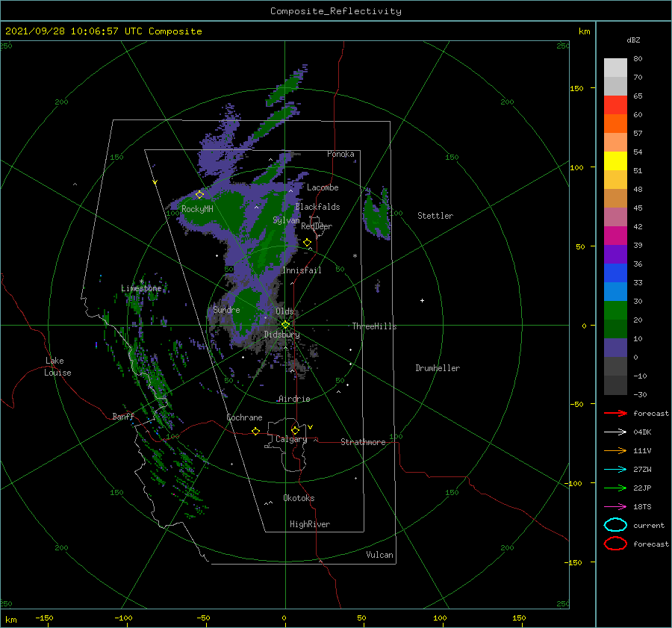Click the Stettler label
This screenshot has height=628, width=672.
(435, 216)
